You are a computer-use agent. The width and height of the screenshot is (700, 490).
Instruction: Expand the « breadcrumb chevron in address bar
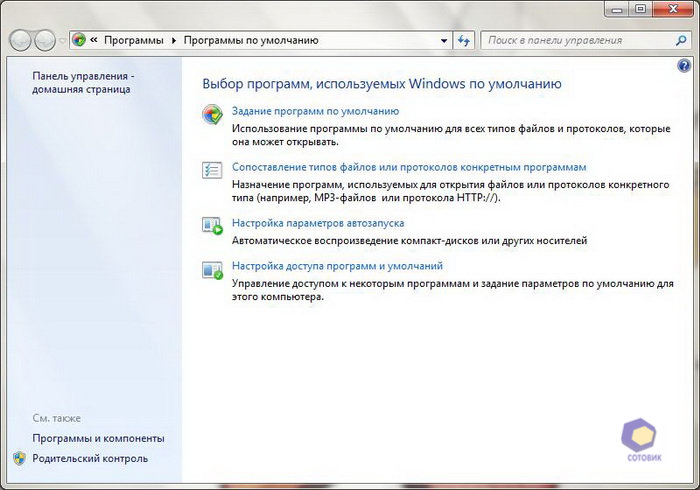93,41
